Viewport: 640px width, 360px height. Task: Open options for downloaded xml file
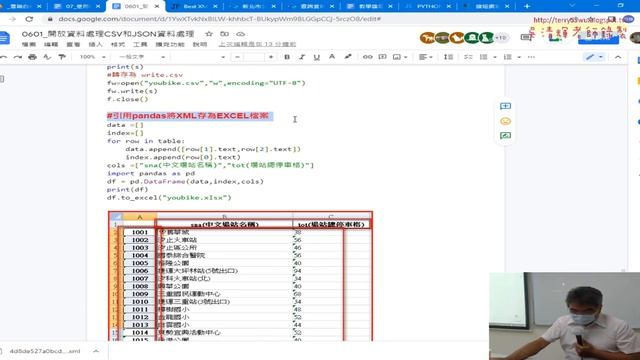click(96, 351)
